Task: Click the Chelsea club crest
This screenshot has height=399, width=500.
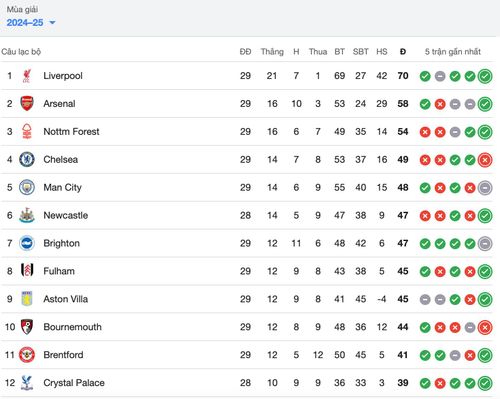Action: click(x=27, y=160)
